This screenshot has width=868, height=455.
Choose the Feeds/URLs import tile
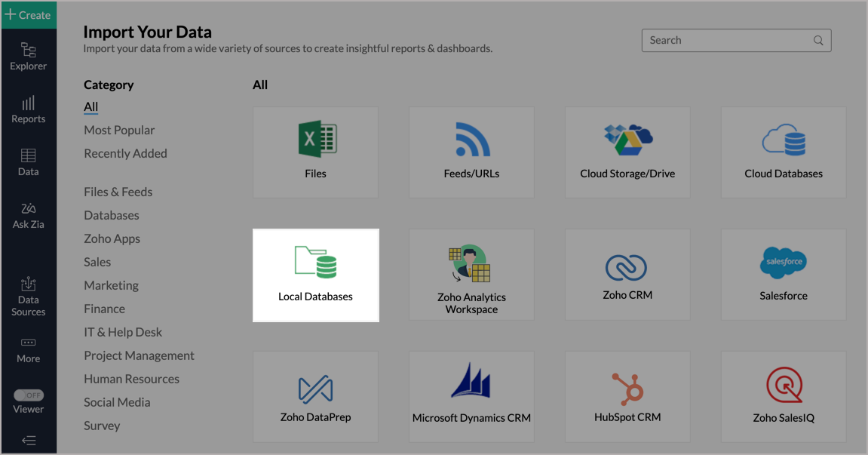pyautogui.click(x=471, y=152)
